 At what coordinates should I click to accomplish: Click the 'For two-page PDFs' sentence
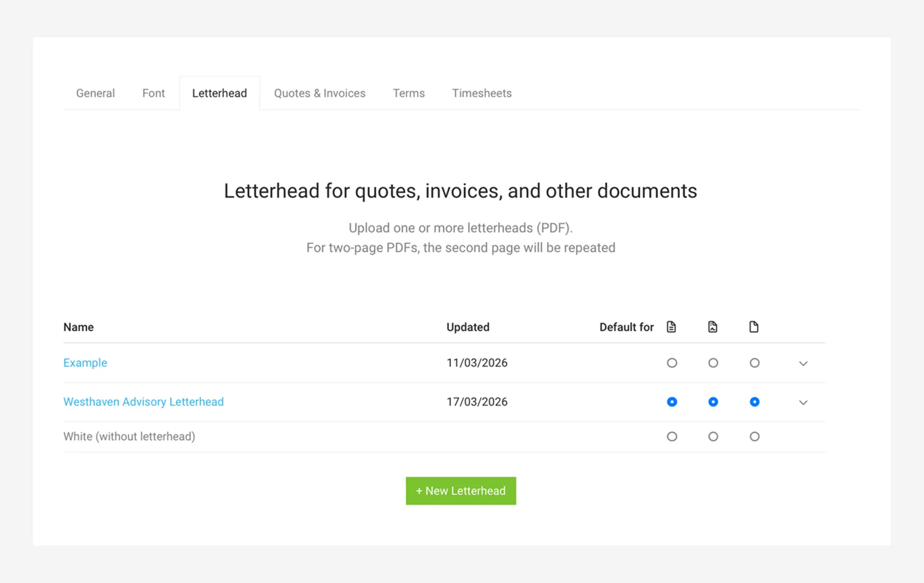461,248
